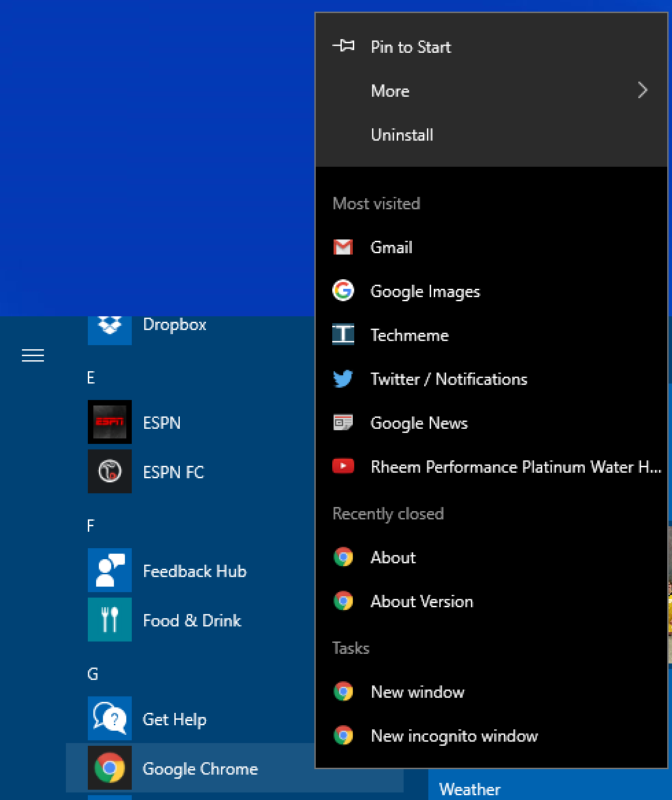Click the Techmeme site icon
Image resolution: width=672 pixels, height=800 pixels.
pos(343,335)
